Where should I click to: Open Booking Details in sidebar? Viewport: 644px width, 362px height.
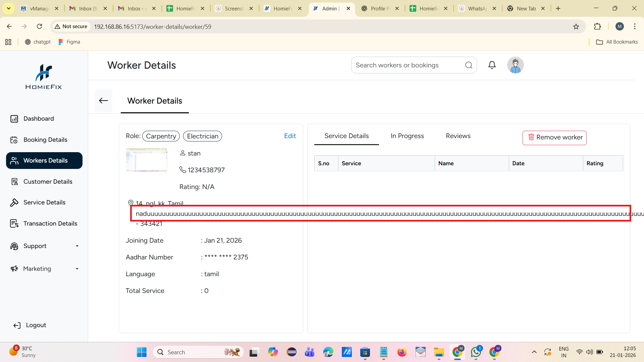45,140
